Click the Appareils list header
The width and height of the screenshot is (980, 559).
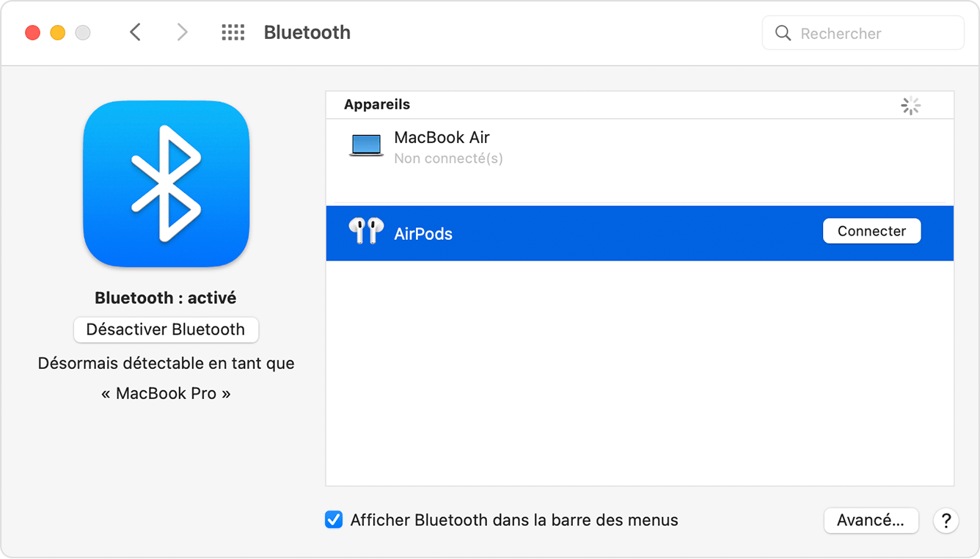377,104
